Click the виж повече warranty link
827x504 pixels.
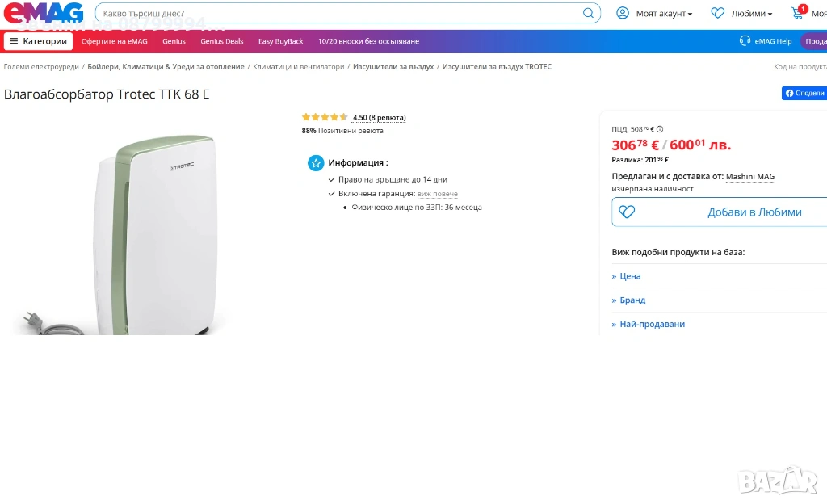point(437,194)
